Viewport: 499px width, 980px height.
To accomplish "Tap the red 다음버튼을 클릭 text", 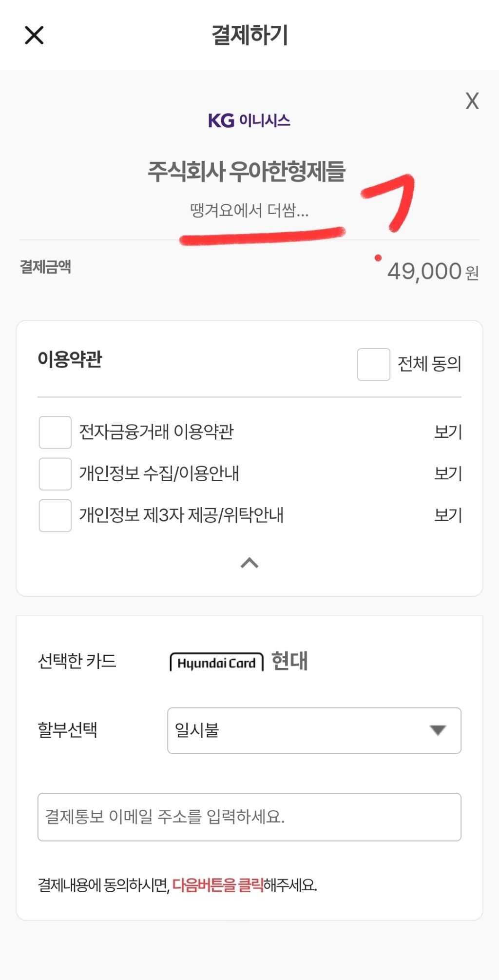I will 218,884.
